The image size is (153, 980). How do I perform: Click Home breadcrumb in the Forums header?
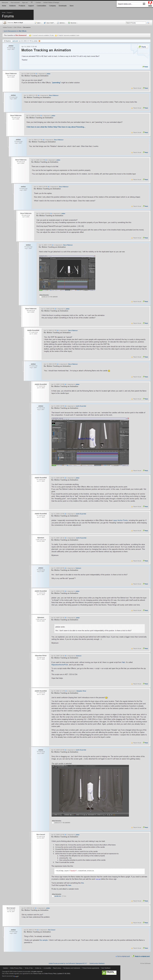[4, 13]
